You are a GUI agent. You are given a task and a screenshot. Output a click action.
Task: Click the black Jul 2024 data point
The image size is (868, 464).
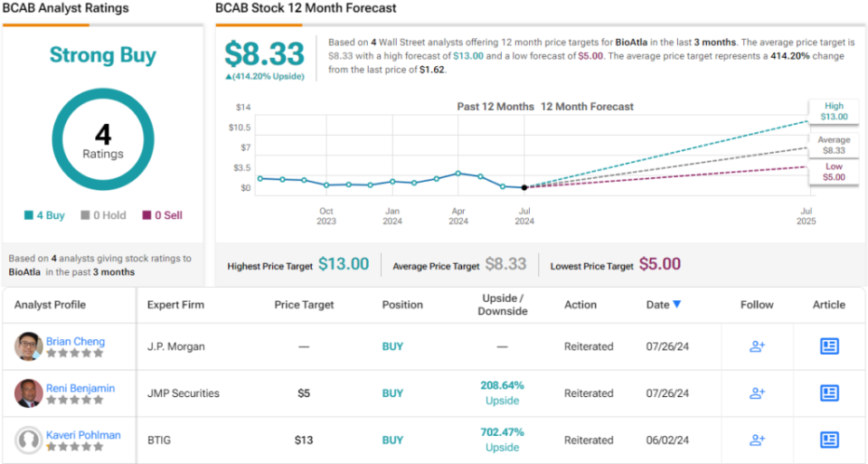tap(524, 188)
